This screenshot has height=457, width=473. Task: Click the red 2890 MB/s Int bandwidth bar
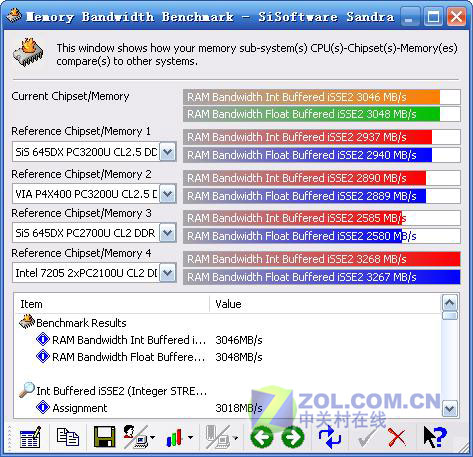click(322, 178)
